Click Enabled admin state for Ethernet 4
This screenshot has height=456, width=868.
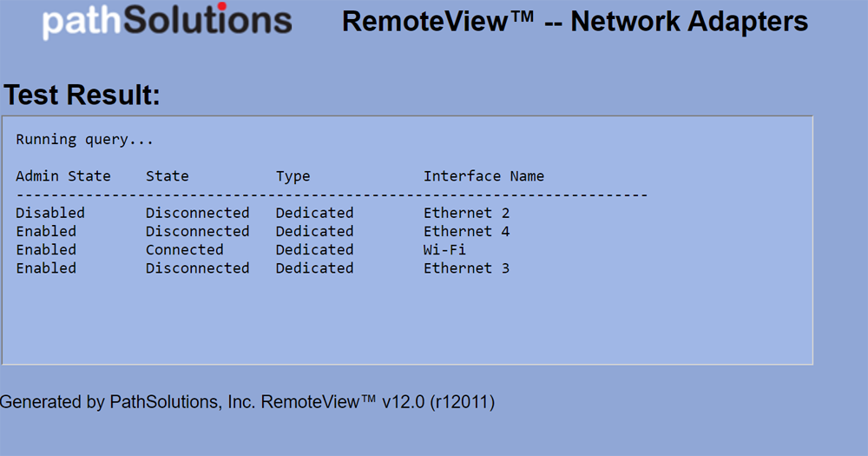(x=46, y=231)
